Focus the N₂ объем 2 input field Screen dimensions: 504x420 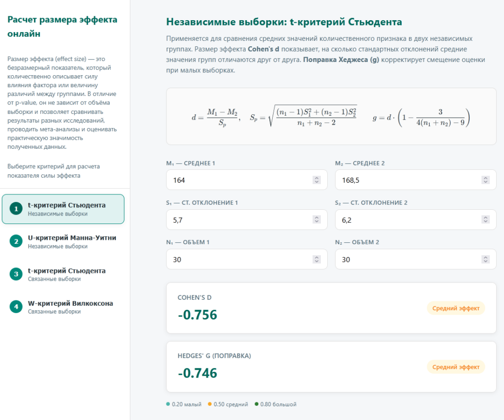(x=415, y=259)
